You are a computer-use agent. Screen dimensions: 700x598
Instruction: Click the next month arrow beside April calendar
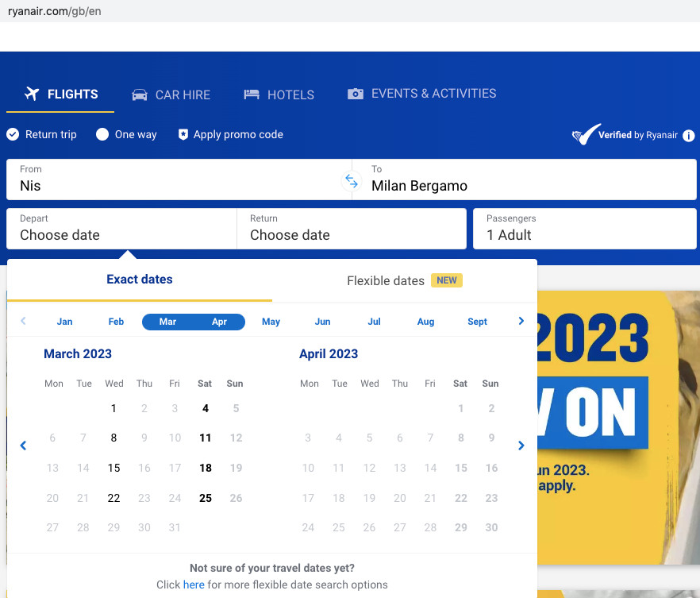(521, 446)
